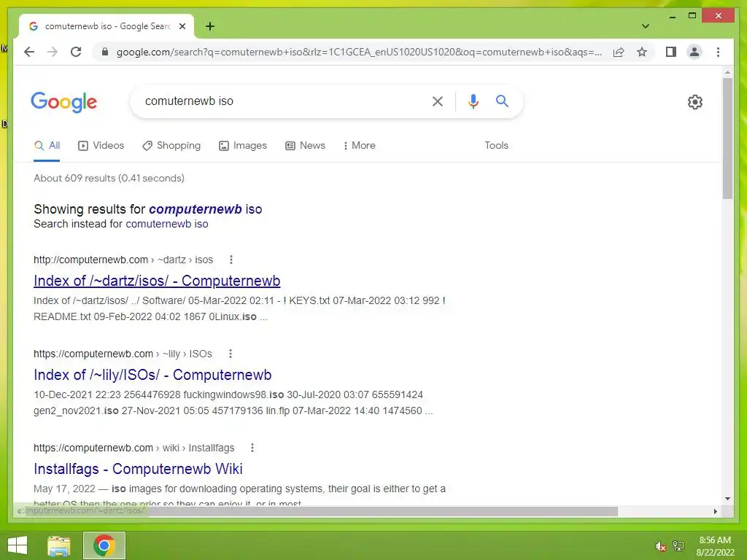Click the vertical scrollbar thumb

pos(727,138)
